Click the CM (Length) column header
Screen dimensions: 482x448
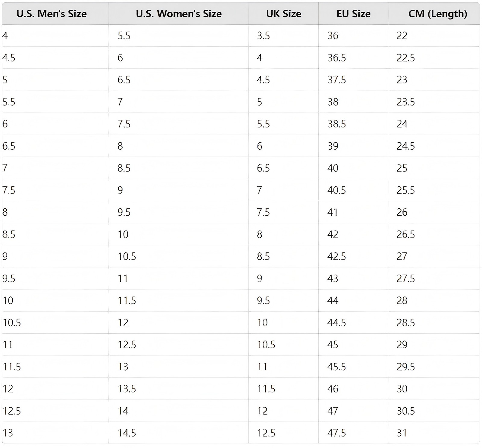coord(434,14)
